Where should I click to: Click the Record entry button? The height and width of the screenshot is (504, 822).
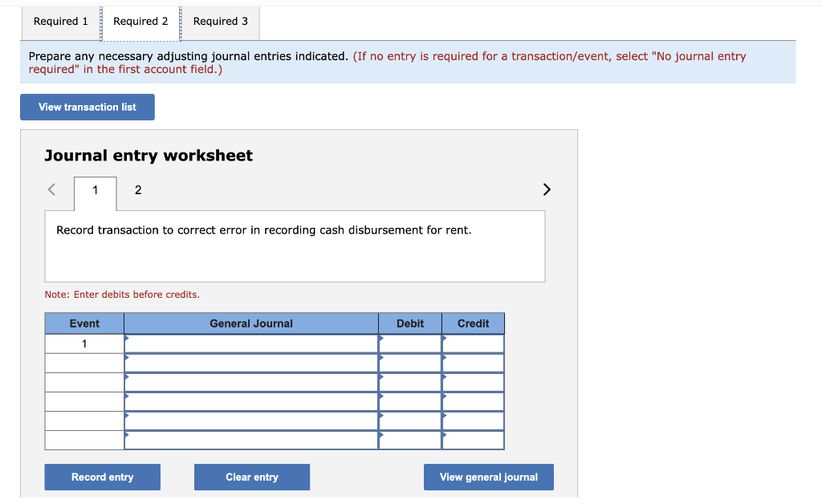pos(102,477)
